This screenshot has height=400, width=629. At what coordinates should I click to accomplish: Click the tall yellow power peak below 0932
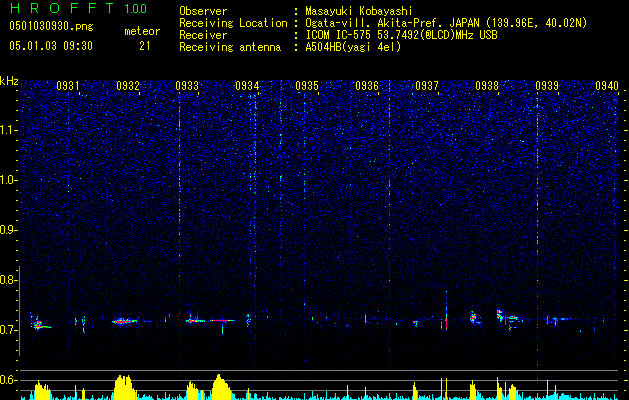tap(124, 387)
